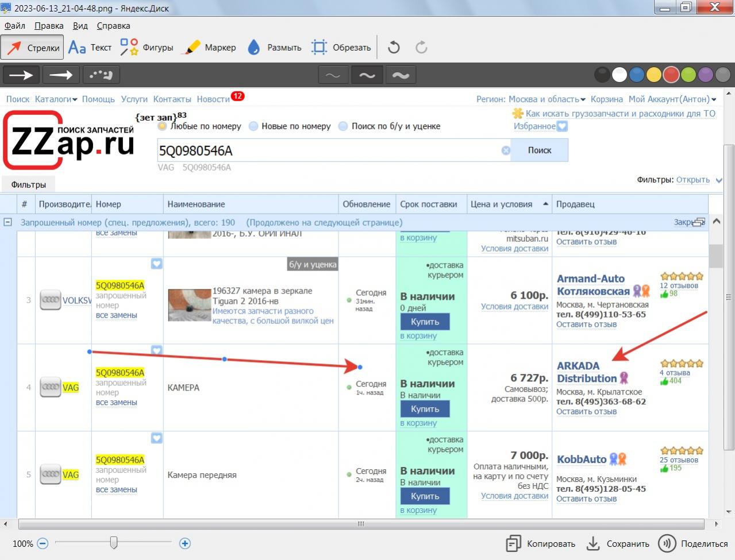
Task: Click Купить in the Armand-Auto row
Action: pos(425,322)
